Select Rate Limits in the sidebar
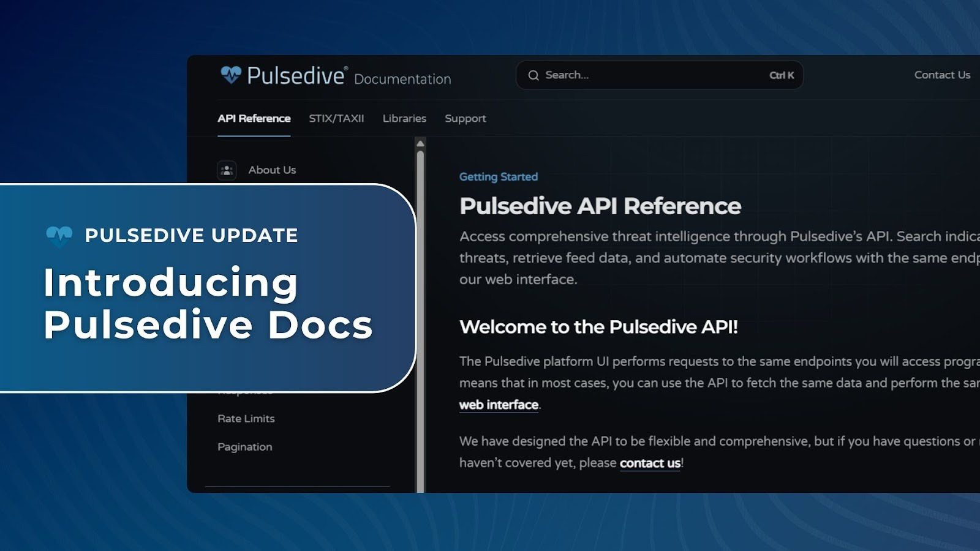The image size is (980, 551). point(246,418)
